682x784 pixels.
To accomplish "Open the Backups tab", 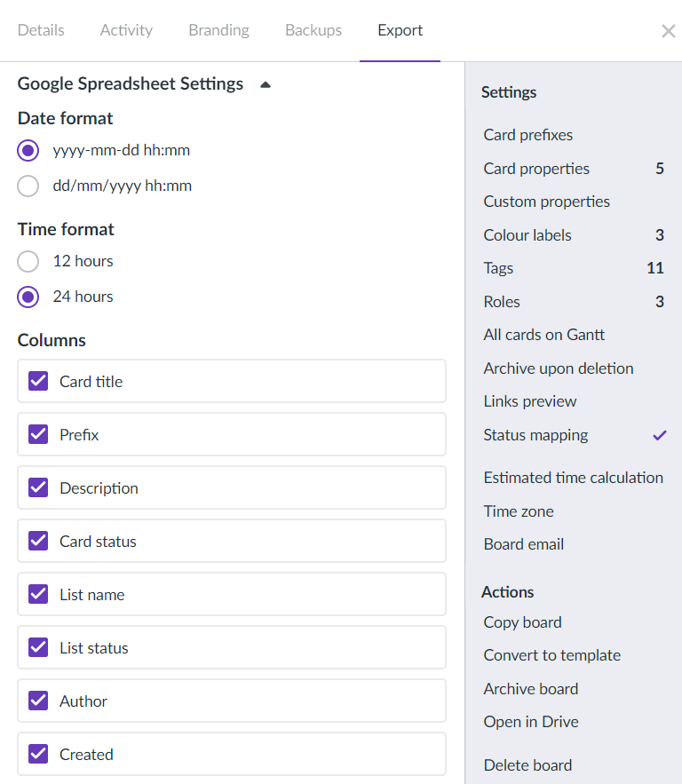I will pyautogui.click(x=313, y=30).
